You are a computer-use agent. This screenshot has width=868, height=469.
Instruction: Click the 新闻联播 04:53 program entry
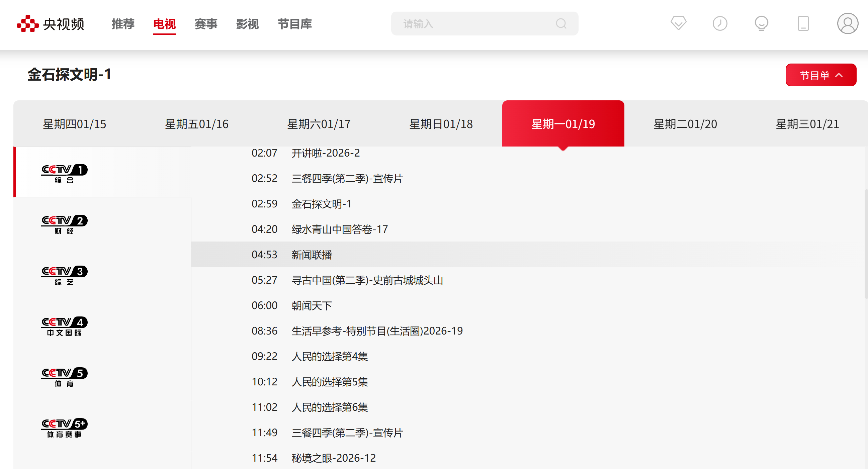(312, 255)
